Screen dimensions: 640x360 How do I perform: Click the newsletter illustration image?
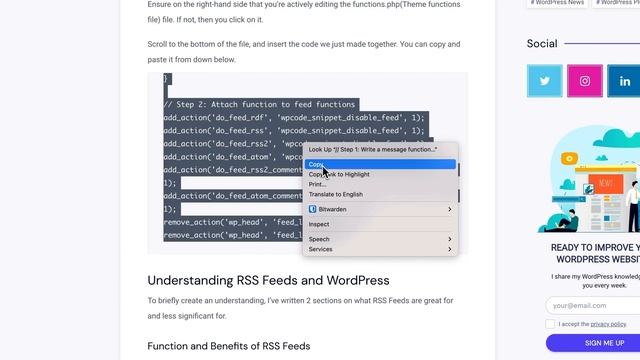(x=589, y=180)
